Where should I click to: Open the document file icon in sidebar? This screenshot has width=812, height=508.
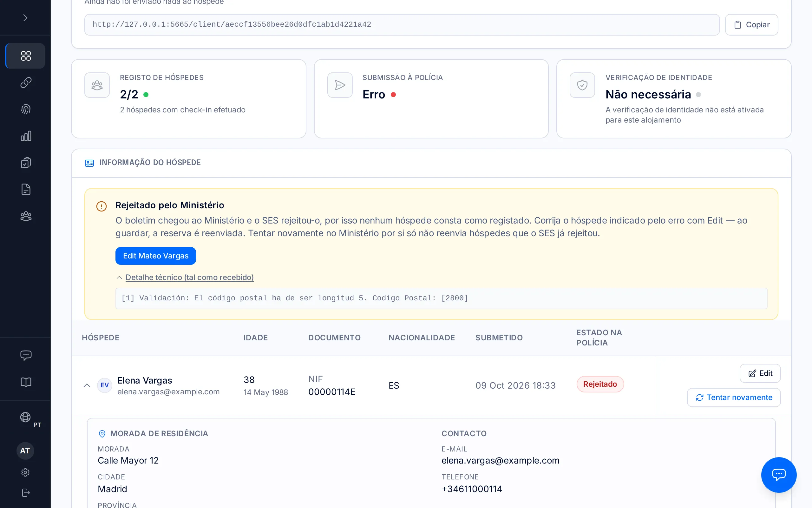point(25,190)
